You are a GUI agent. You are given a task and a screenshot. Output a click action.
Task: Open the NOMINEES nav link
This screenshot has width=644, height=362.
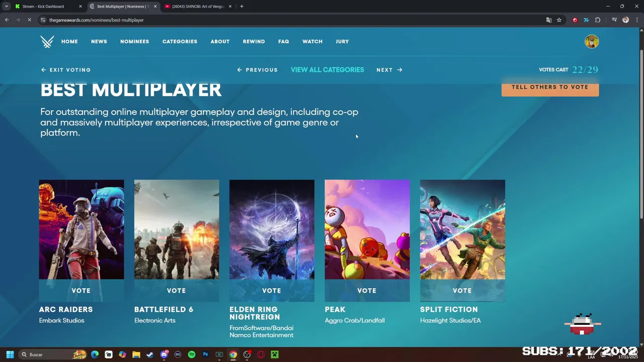(134, 42)
